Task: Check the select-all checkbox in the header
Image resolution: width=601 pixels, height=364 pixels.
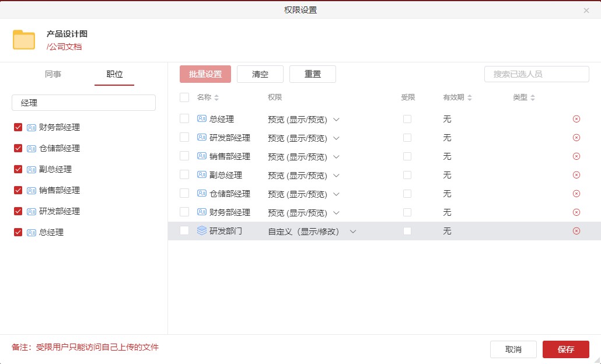Action: [184, 97]
